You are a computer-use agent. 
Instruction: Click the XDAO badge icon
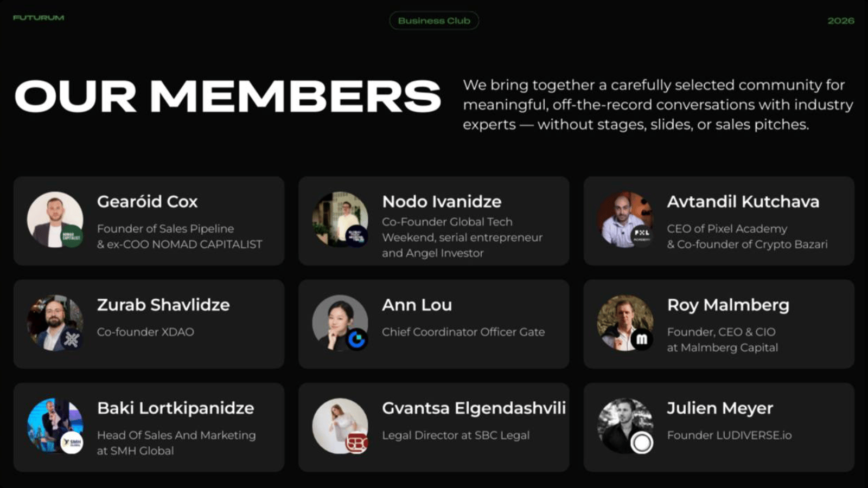[x=72, y=339]
